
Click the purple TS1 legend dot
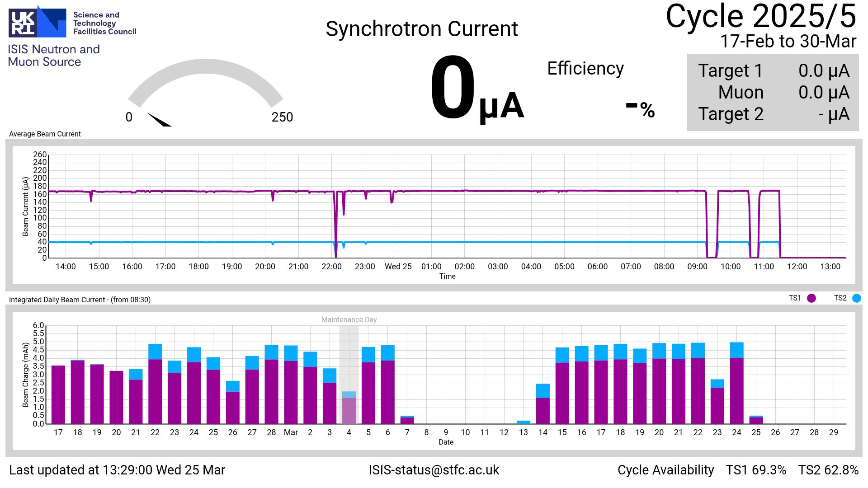[x=811, y=298]
